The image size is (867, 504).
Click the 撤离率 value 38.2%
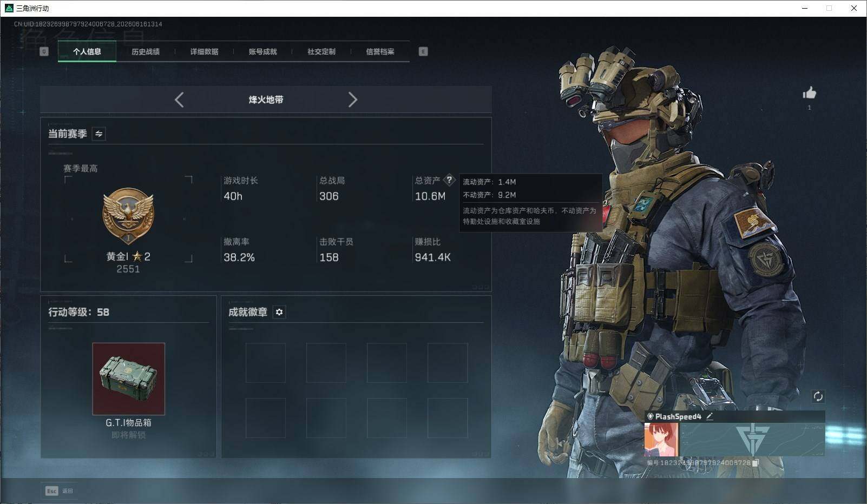239,257
